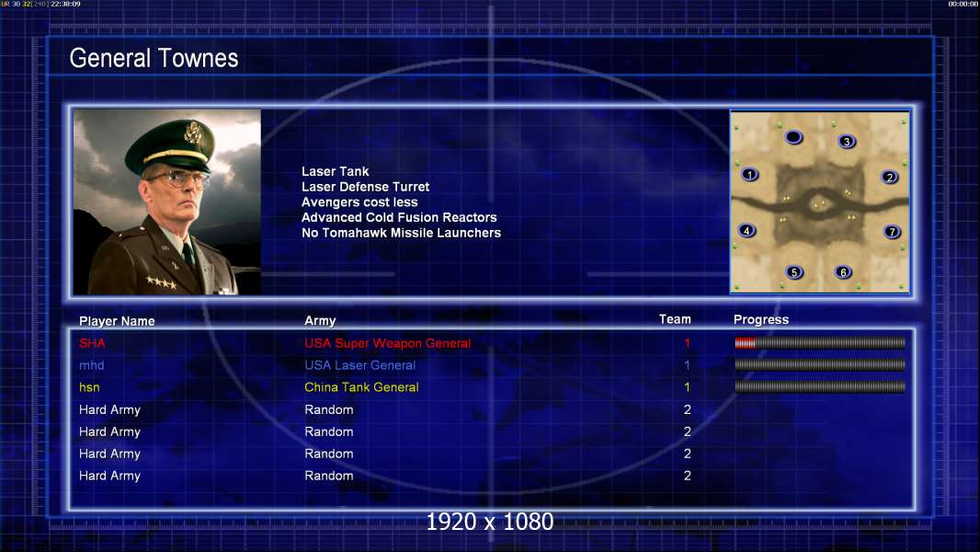Image resolution: width=980 pixels, height=552 pixels.
Task: Select start position 1 on the minimap
Action: point(749,175)
